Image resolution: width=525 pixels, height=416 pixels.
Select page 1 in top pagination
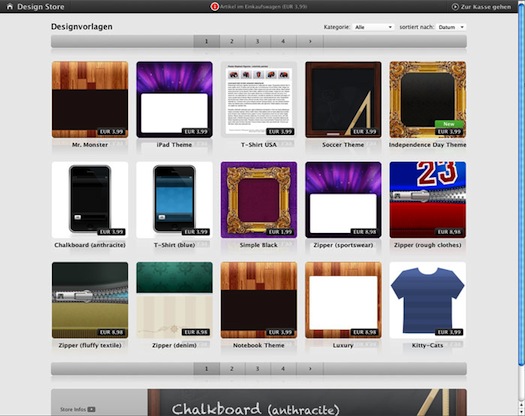coord(207,41)
